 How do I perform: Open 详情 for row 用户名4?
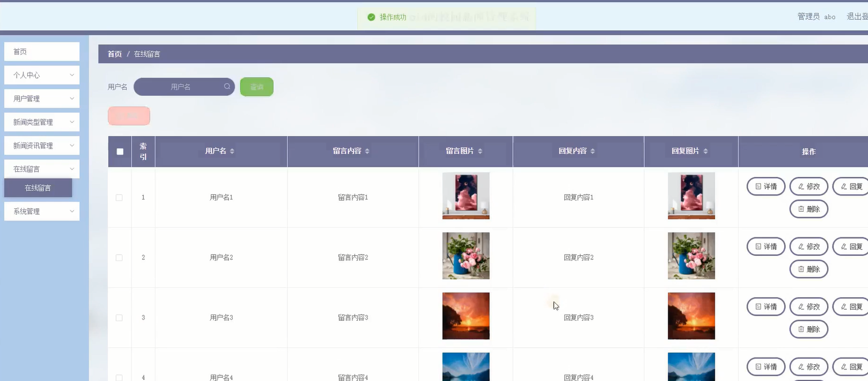pyautogui.click(x=766, y=367)
